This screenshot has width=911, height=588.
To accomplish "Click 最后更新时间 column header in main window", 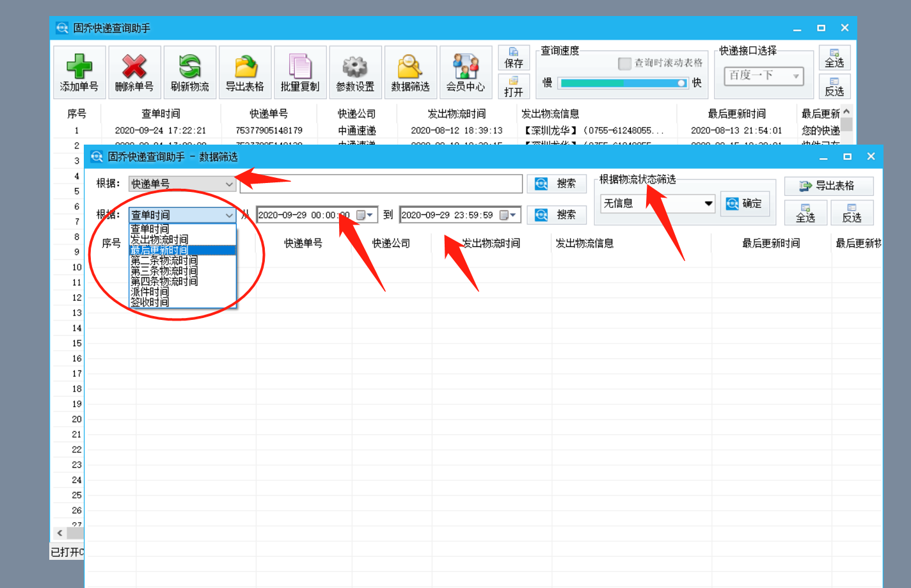I will point(737,114).
